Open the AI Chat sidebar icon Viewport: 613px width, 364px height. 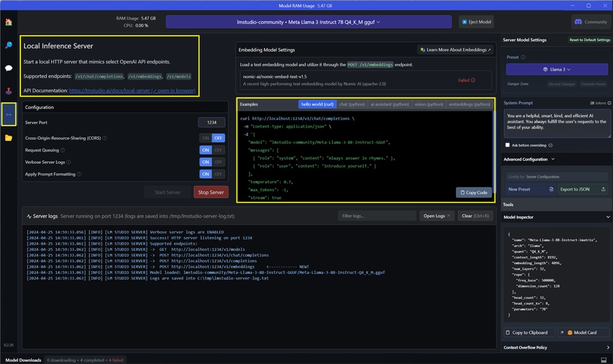click(9, 68)
